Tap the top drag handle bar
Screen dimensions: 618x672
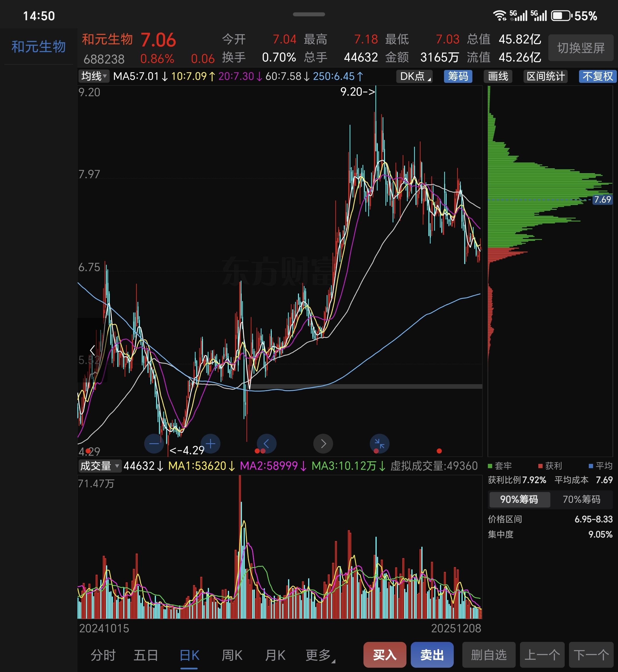click(x=309, y=14)
